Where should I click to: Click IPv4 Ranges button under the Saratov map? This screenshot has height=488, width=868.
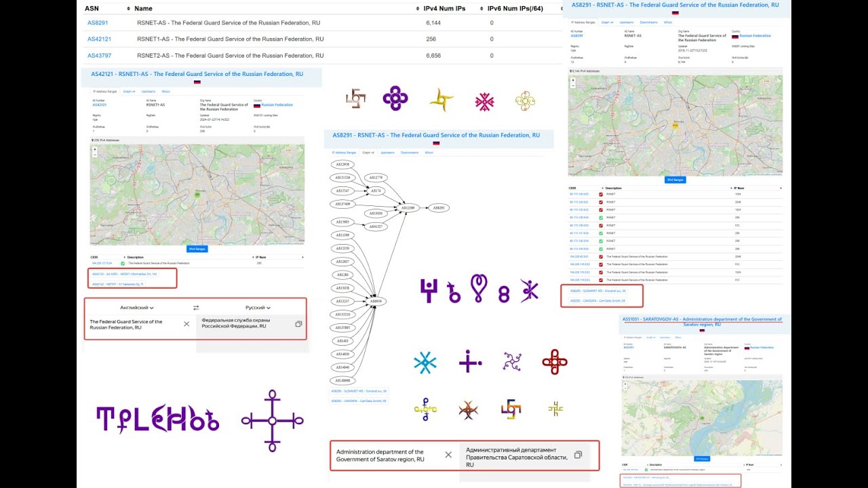coord(702,459)
